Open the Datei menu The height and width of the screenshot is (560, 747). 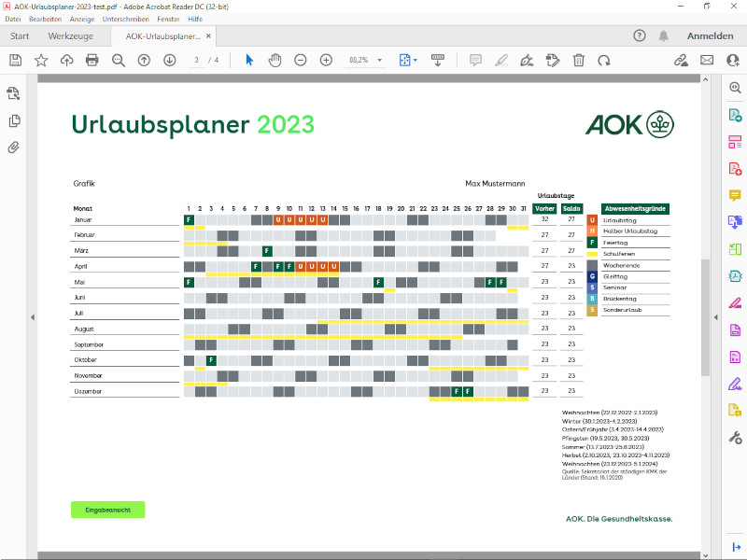(13, 19)
